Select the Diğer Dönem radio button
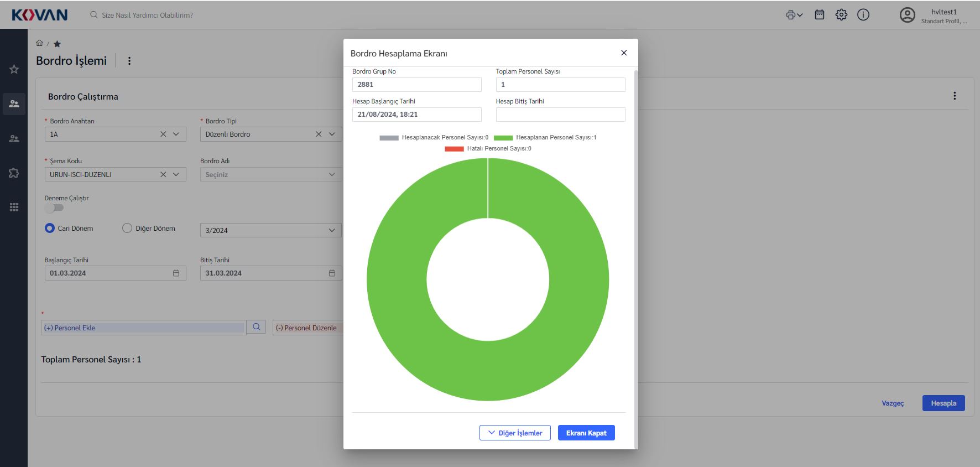Viewport: 980px width, 467px height. click(127, 228)
